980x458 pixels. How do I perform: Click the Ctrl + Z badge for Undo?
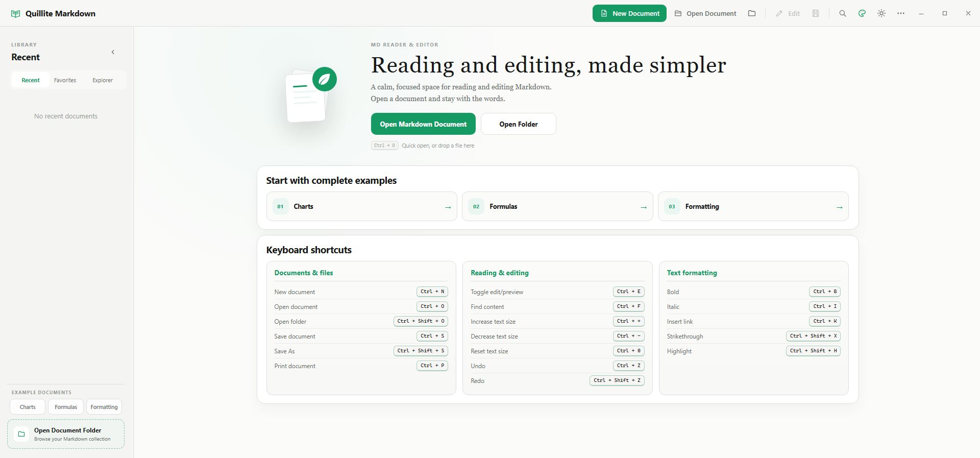629,366
